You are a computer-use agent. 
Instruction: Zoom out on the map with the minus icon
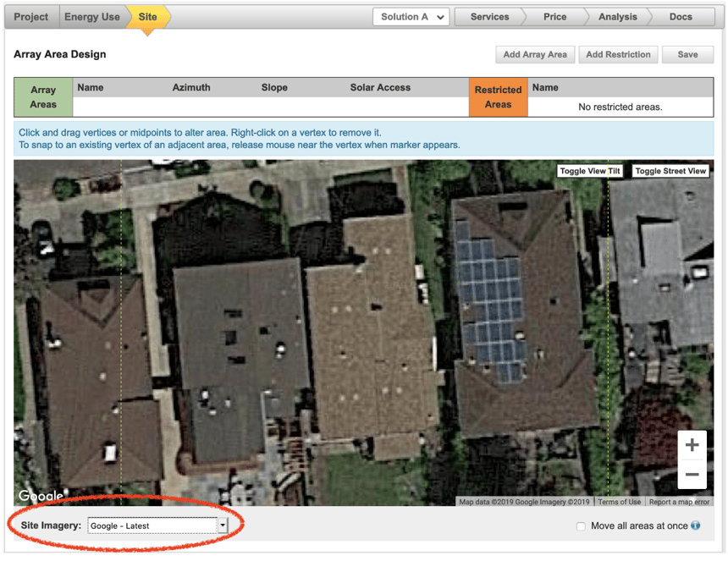tap(692, 474)
